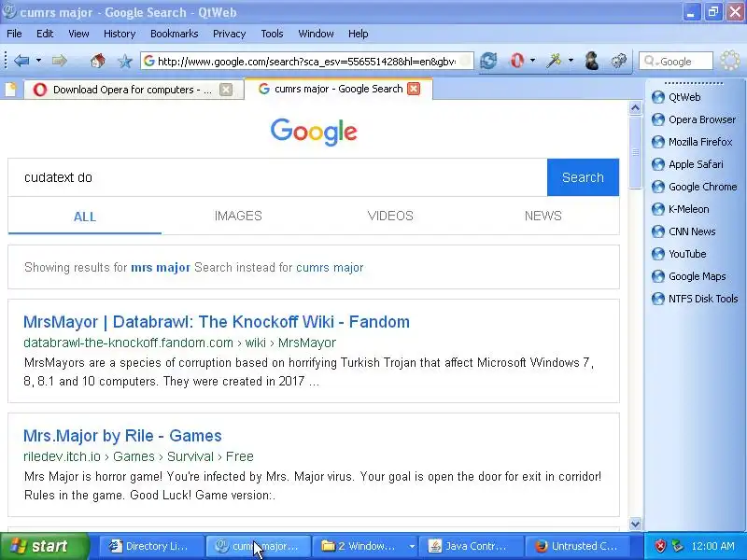Select the NEWS results tab

click(x=543, y=217)
